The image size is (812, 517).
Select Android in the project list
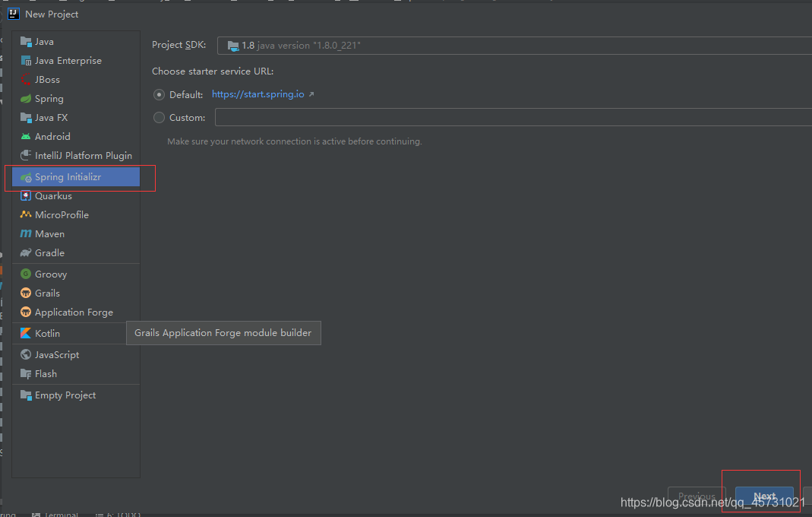[76, 136]
